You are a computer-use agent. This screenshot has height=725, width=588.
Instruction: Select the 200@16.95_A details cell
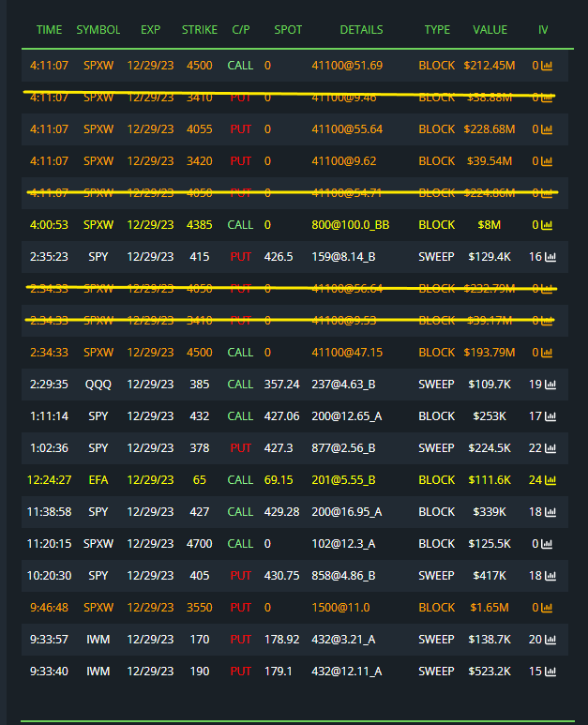[x=346, y=512]
